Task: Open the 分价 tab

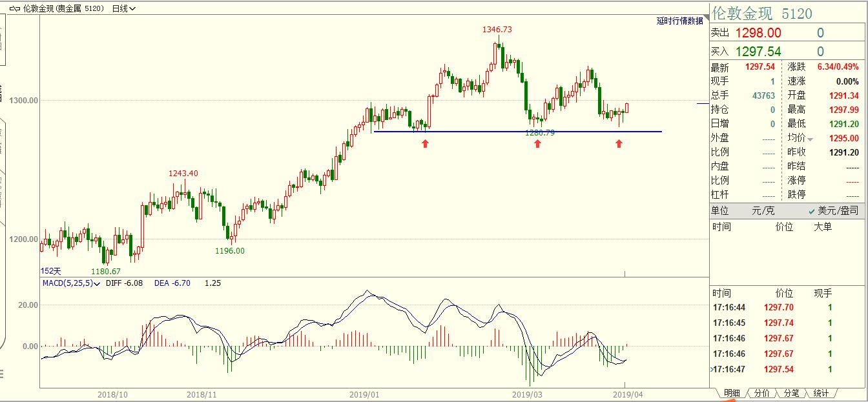Action: coord(761,393)
